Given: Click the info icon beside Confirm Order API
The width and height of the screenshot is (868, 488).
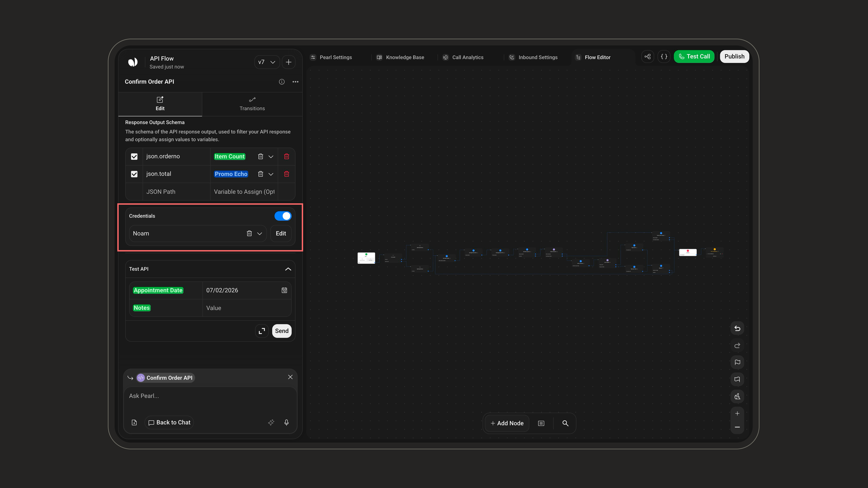Looking at the screenshot, I should (x=282, y=82).
